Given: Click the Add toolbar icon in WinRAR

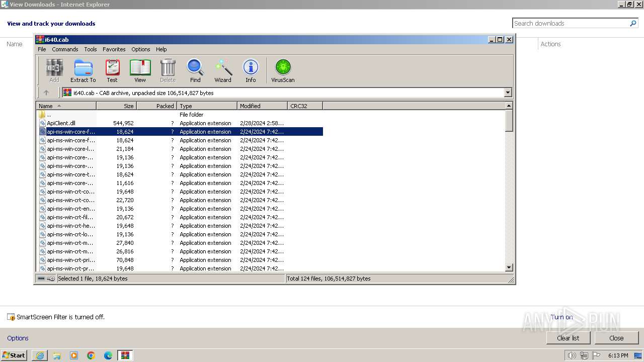Looking at the screenshot, I should pyautogui.click(x=54, y=70).
